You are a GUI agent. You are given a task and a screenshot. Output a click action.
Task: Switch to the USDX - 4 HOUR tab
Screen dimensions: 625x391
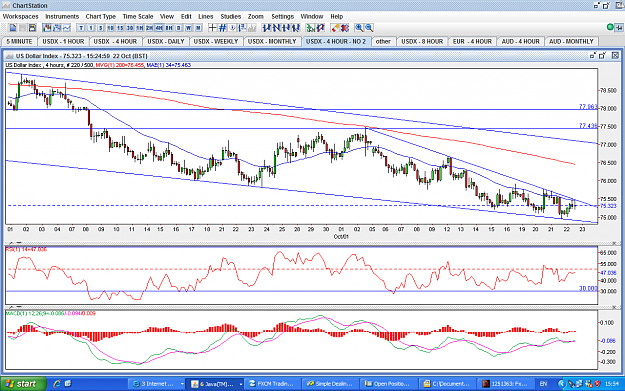point(115,41)
